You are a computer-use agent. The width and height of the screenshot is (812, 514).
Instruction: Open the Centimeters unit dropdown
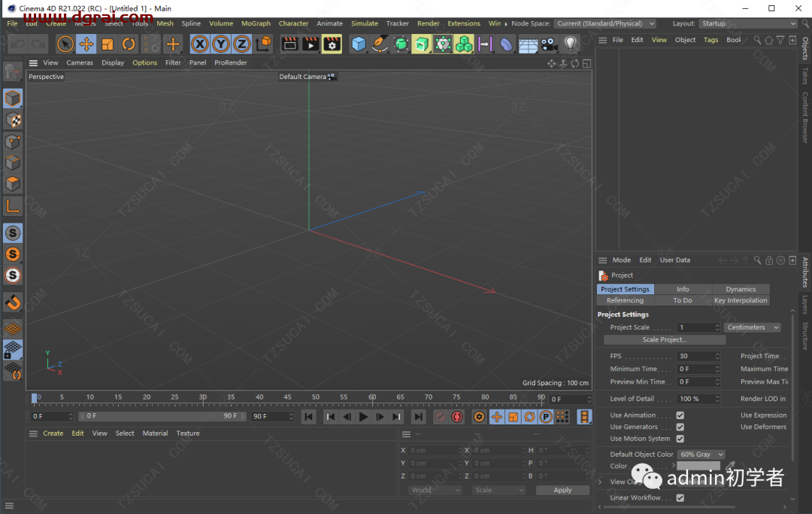752,327
